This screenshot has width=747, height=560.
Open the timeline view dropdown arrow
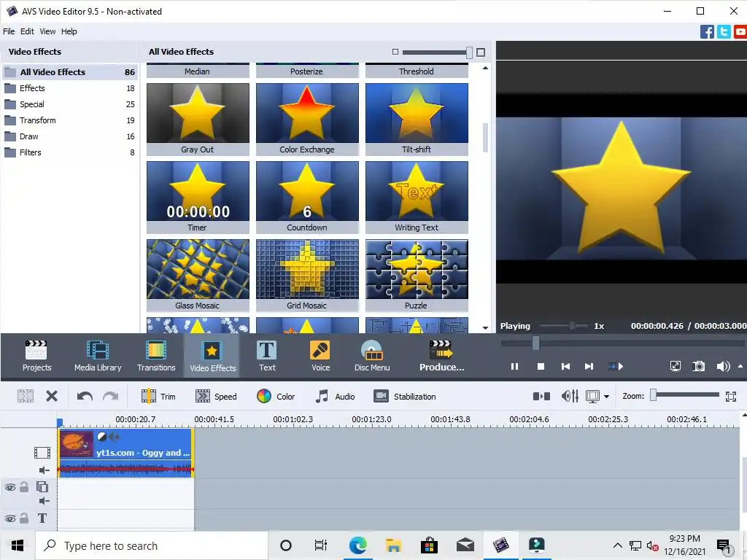(x=606, y=397)
